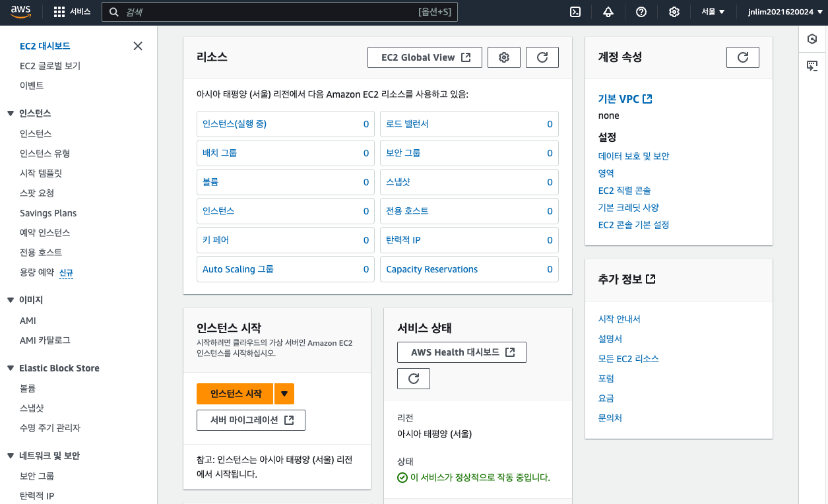Refresh the 서비스 상태 panel

[x=414, y=379]
